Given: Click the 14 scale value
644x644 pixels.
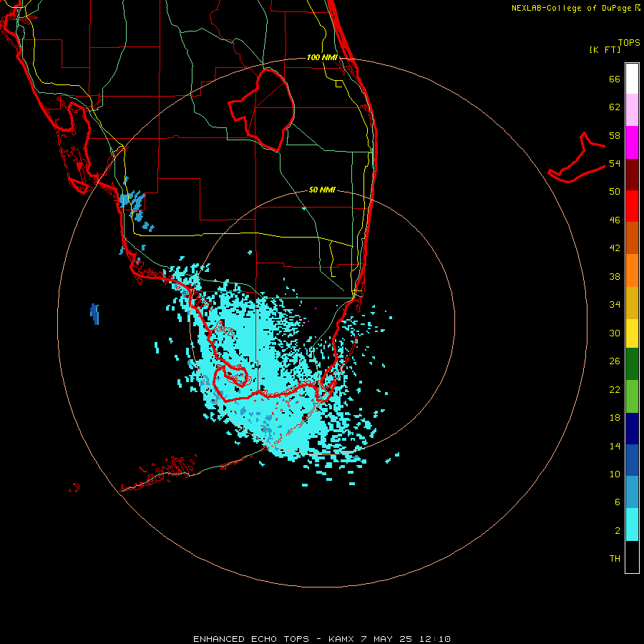Looking at the screenshot, I should click(615, 446).
